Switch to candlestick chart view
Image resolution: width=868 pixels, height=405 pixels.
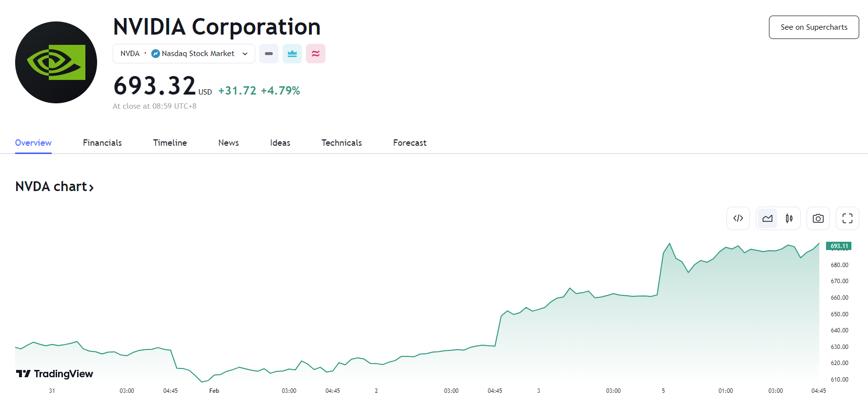pyautogui.click(x=789, y=218)
